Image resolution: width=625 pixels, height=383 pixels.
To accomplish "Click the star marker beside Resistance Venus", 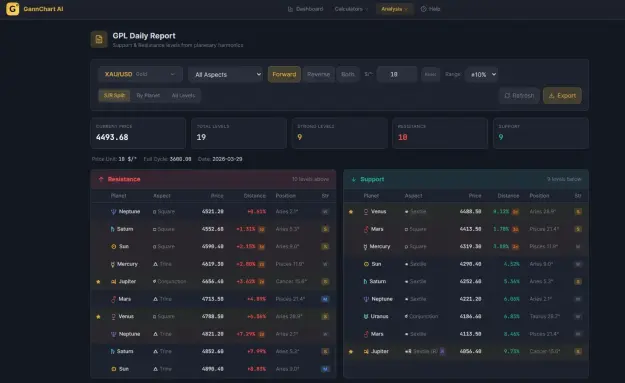I will (x=98, y=317).
